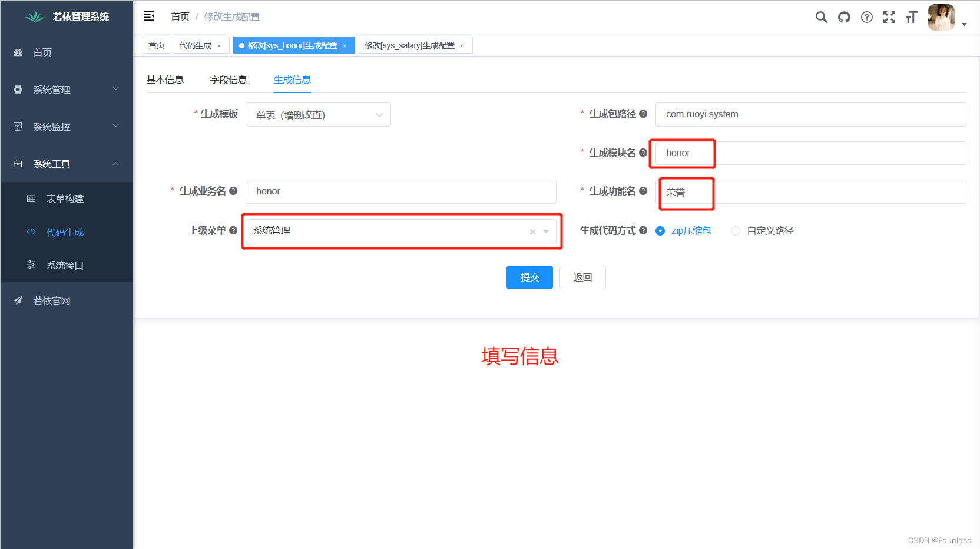Open the GitHub source icon
Viewport: 980px width, 549px height.
click(844, 17)
